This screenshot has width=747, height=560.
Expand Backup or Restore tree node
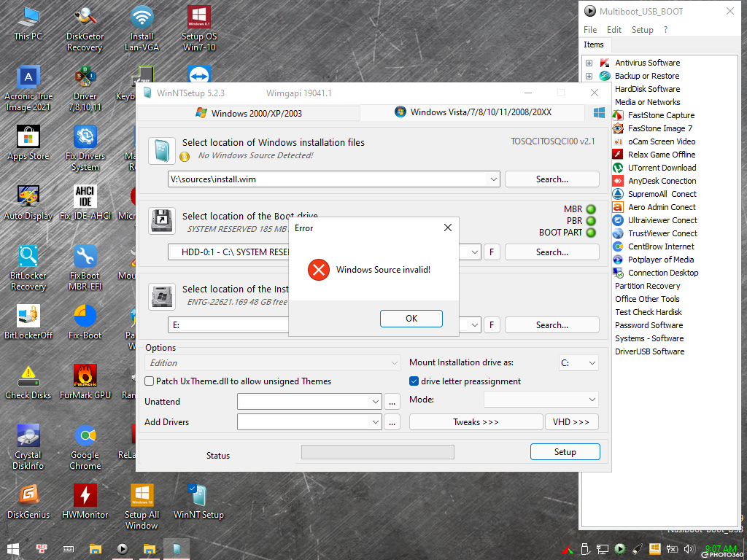point(589,76)
